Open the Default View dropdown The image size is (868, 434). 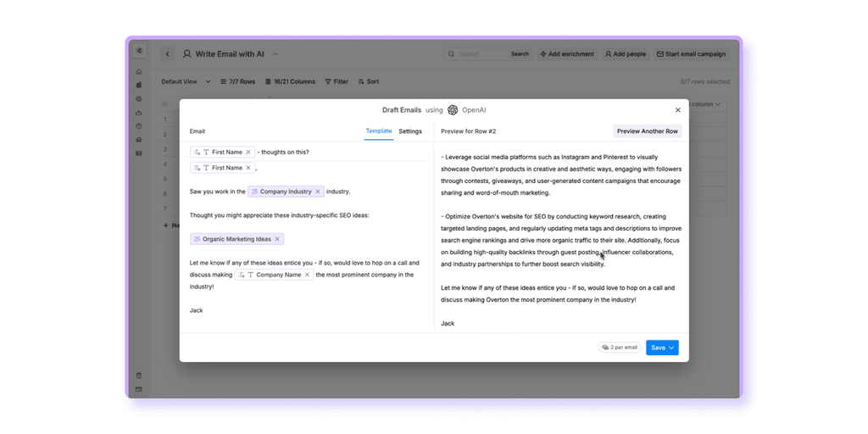[186, 81]
